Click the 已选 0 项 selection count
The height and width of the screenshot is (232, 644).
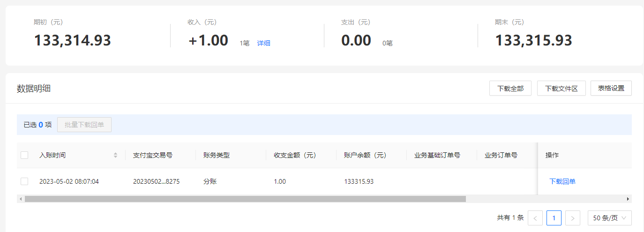37,125
